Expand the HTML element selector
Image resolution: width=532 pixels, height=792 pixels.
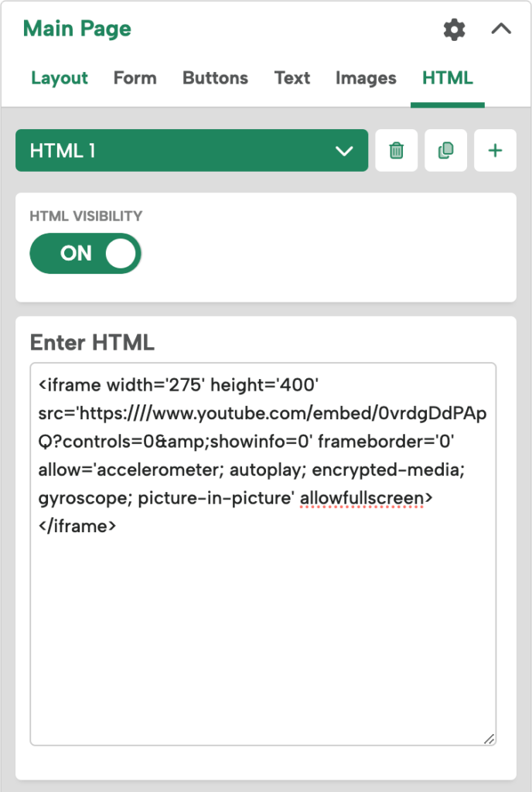[x=346, y=150]
